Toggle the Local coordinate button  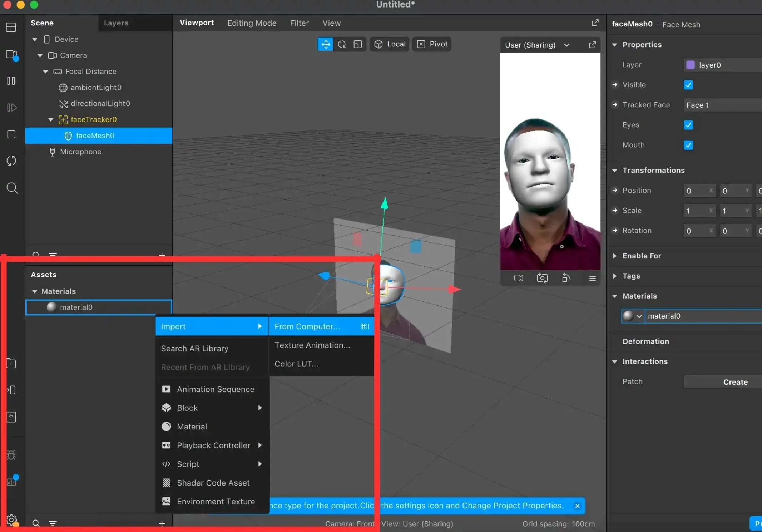[x=390, y=44]
